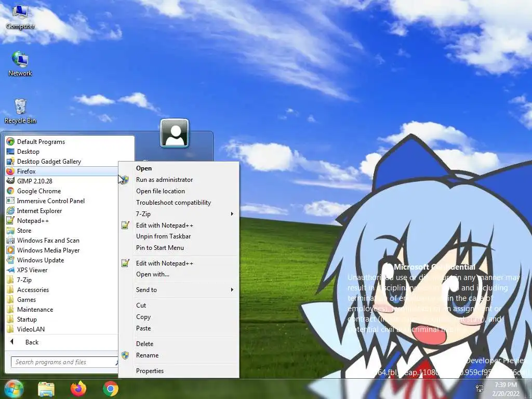Expand the VideoLAN folder
The image size is (532, 399).
31,329
